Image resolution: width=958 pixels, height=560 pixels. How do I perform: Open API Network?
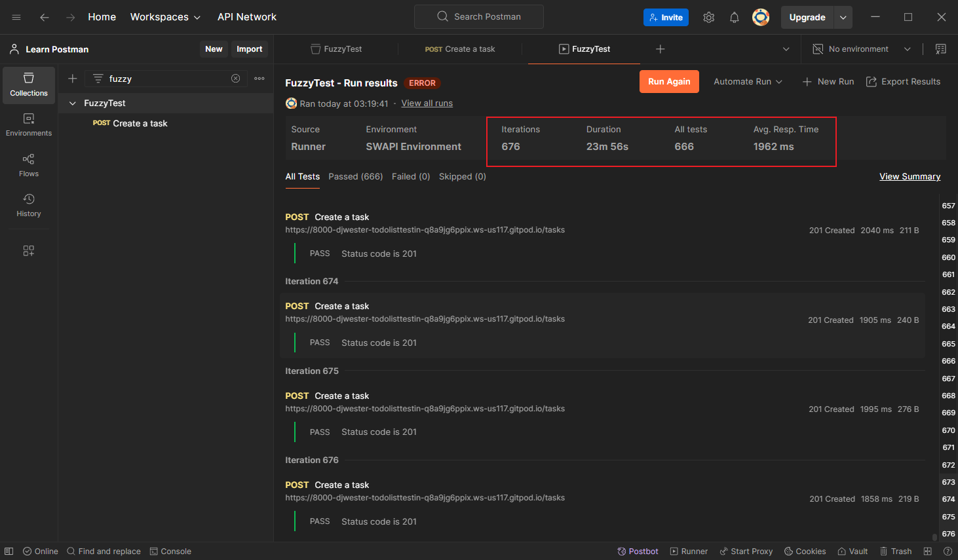click(247, 17)
